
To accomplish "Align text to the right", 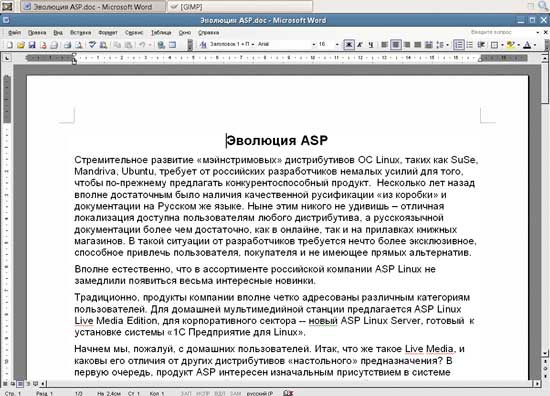I will pyautogui.click(x=407, y=45).
